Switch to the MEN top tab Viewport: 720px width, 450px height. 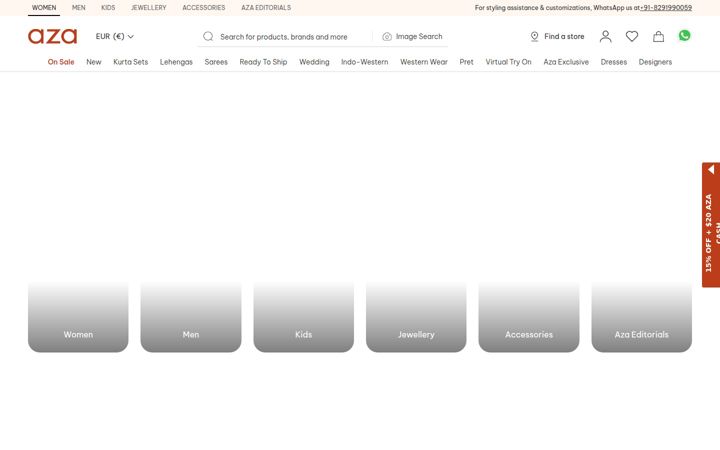79,8
